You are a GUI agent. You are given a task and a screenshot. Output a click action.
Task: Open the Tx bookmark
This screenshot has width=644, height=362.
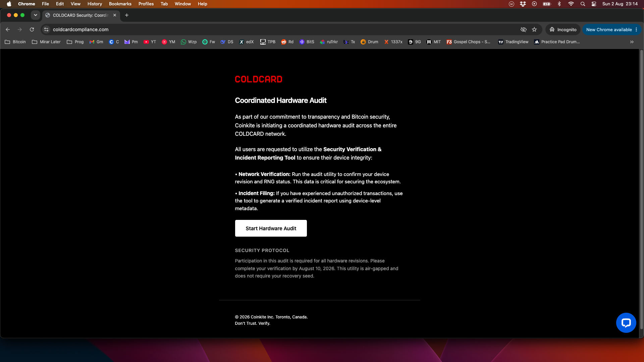[349, 42]
